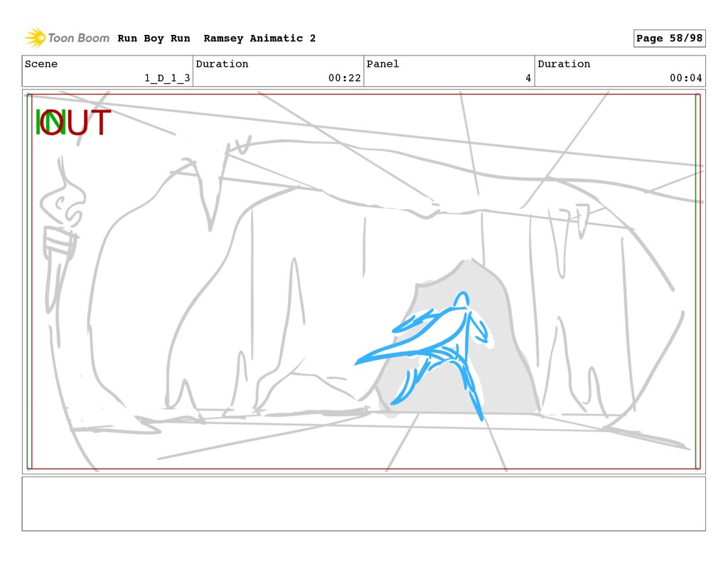Viewport: 728px width, 564px height.
Task: Click the 'Scene' header label
Action: [x=41, y=64]
